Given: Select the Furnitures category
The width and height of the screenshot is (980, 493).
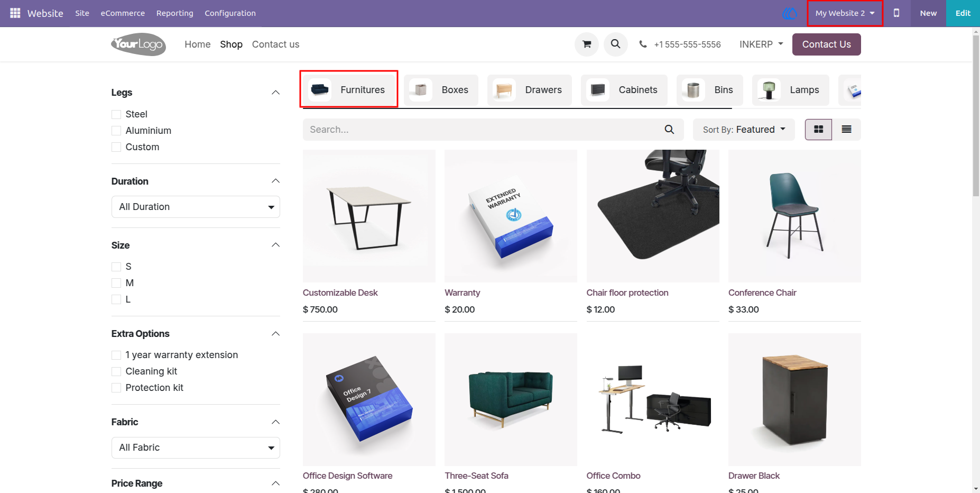Looking at the screenshot, I should pyautogui.click(x=349, y=90).
